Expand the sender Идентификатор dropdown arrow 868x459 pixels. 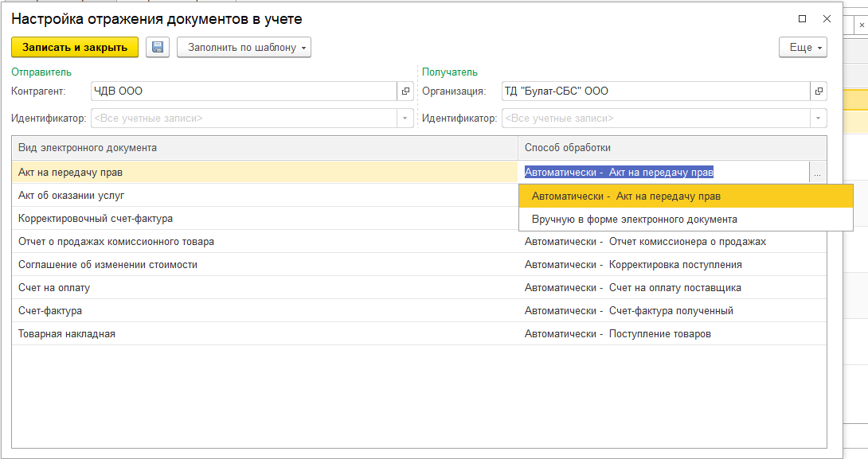(405, 119)
